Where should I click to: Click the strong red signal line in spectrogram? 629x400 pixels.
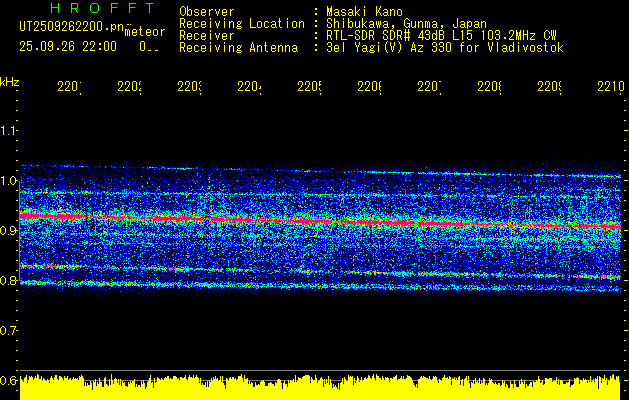point(320,221)
